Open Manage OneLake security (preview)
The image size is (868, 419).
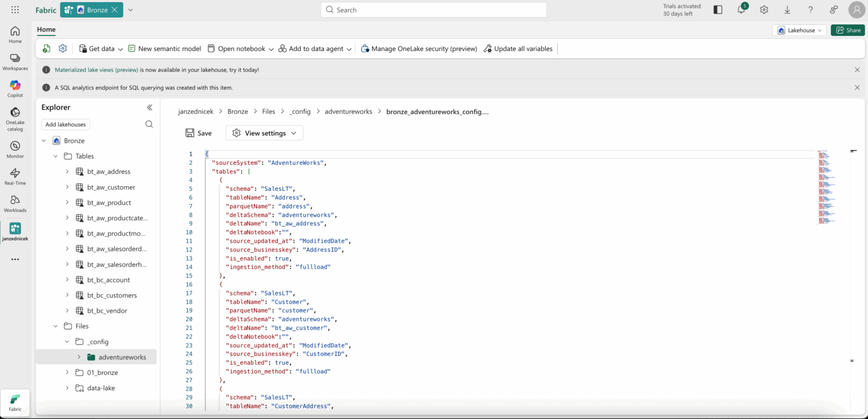(419, 49)
